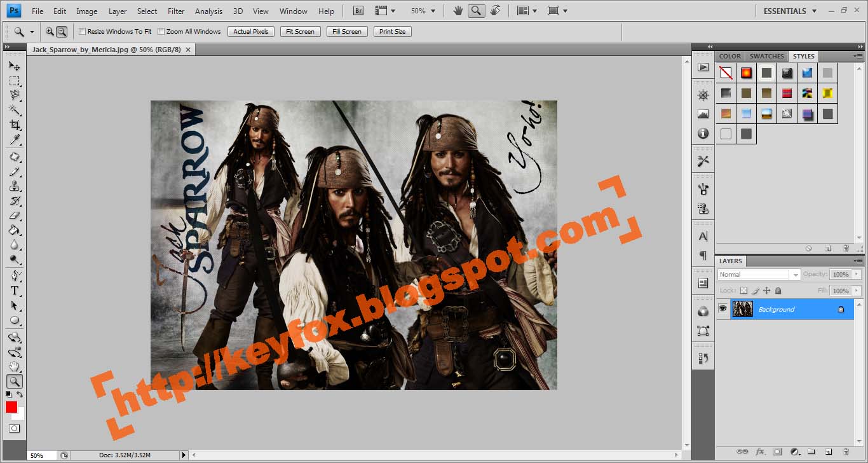Image resolution: width=868 pixels, height=463 pixels.
Task: Choose Zoom In mode in options bar
Action: pos(50,31)
